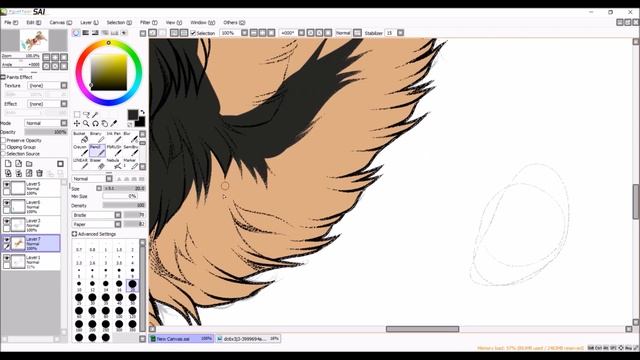Show the color wheel panel
This screenshot has height=360, width=640.
point(76,33)
